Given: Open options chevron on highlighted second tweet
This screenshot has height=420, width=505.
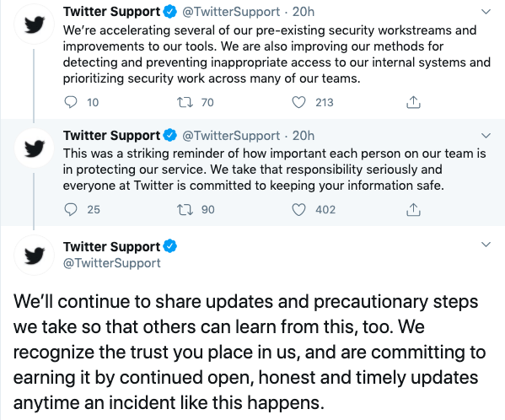Looking at the screenshot, I should [486, 136].
